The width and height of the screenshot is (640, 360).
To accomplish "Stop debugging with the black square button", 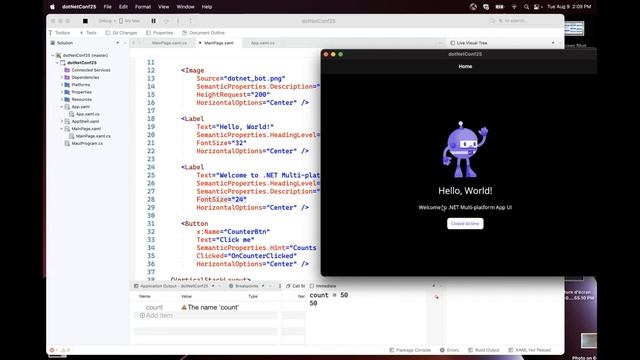I will pyautogui.click(x=85, y=21).
